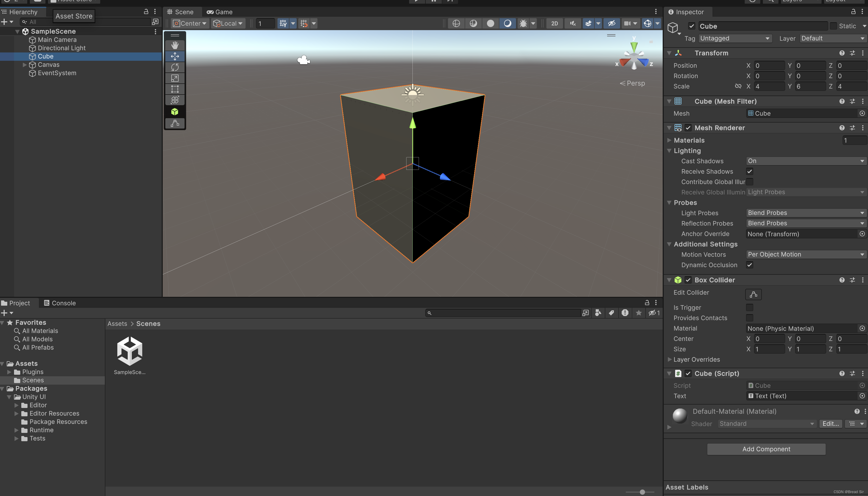Click the Persp projection label
Screen dimensions: 868x496
tap(633, 83)
